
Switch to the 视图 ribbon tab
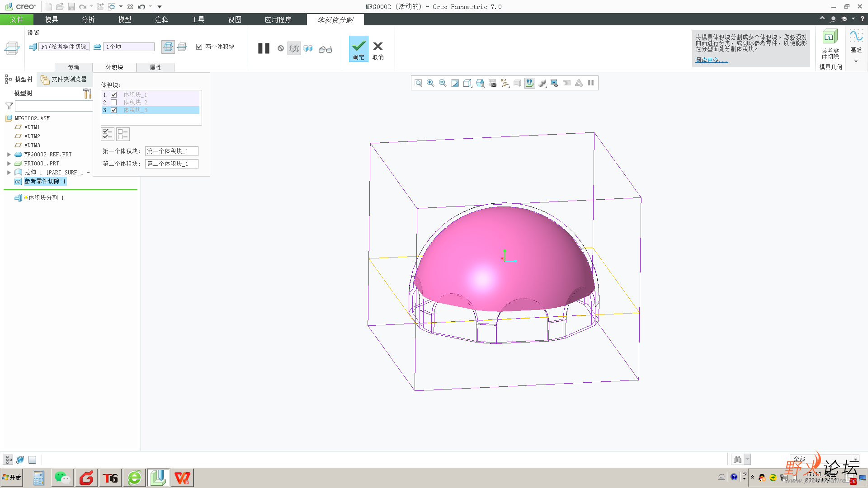coord(235,19)
